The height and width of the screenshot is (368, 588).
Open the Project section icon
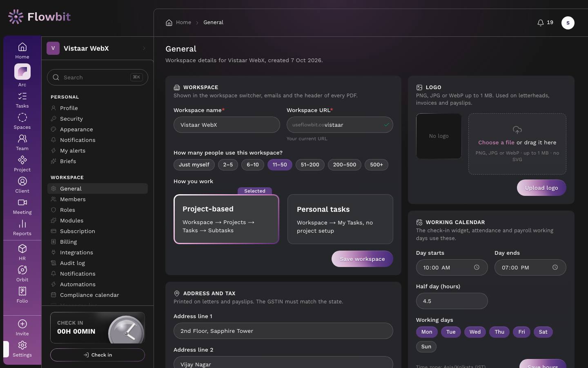22,160
